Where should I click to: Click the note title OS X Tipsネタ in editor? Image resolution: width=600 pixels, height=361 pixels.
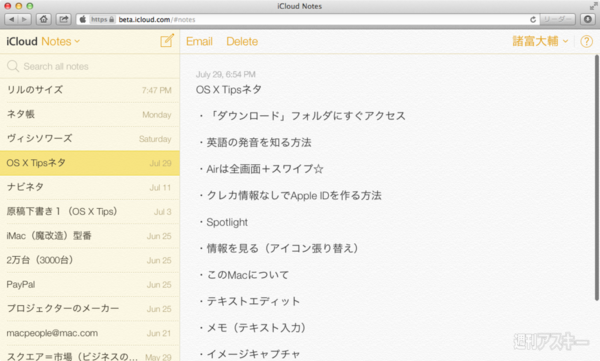point(228,90)
